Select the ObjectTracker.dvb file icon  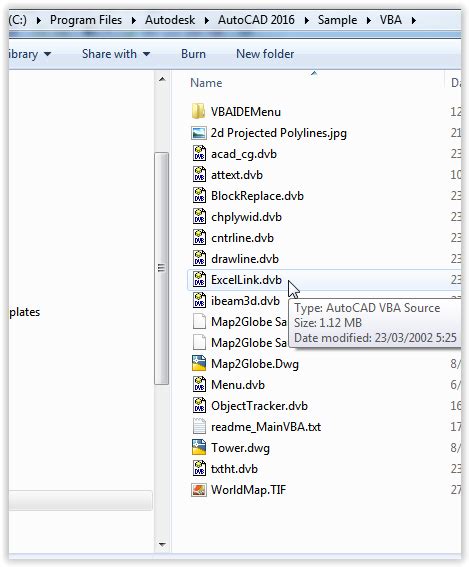pos(199,405)
